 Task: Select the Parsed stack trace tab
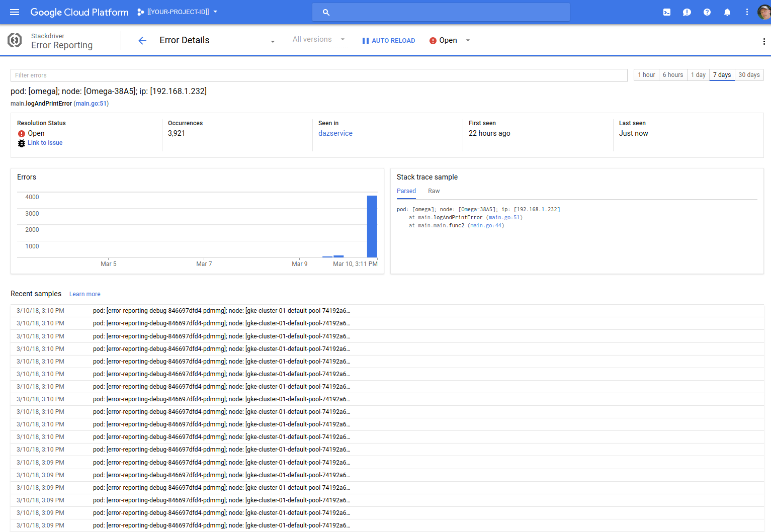click(406, 191)
